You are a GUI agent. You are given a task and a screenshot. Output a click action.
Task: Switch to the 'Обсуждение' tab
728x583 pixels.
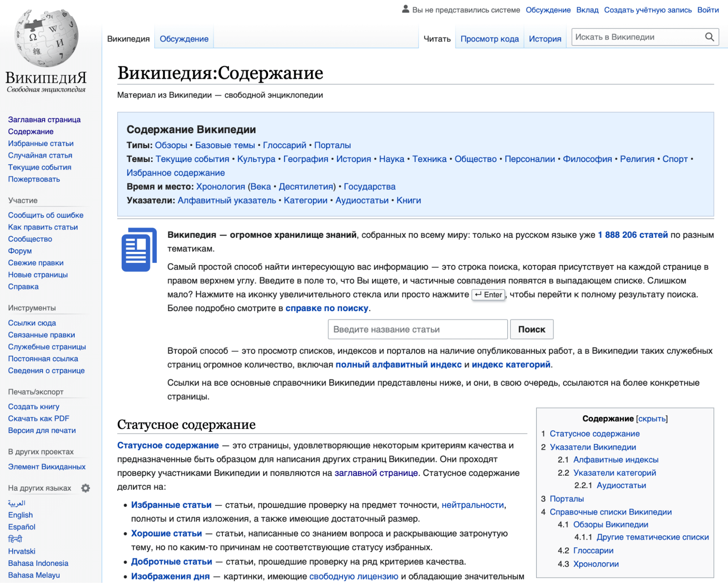[x=184, y=38]
